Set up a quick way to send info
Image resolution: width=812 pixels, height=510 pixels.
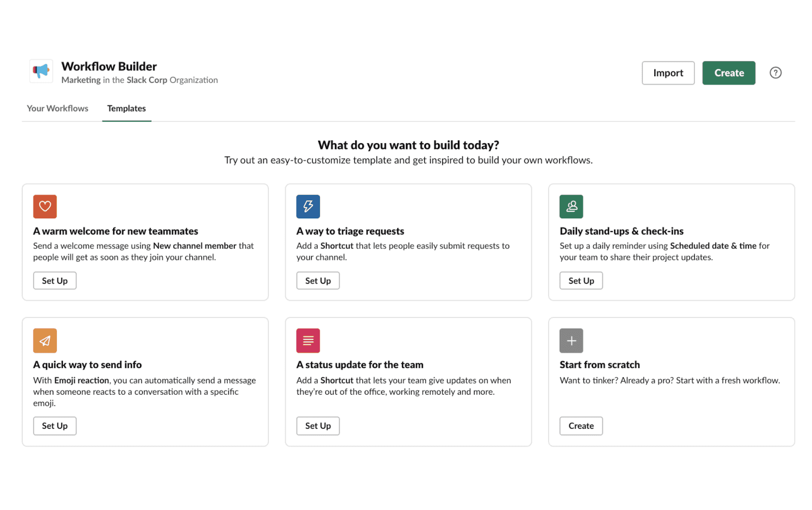point(54,426)
